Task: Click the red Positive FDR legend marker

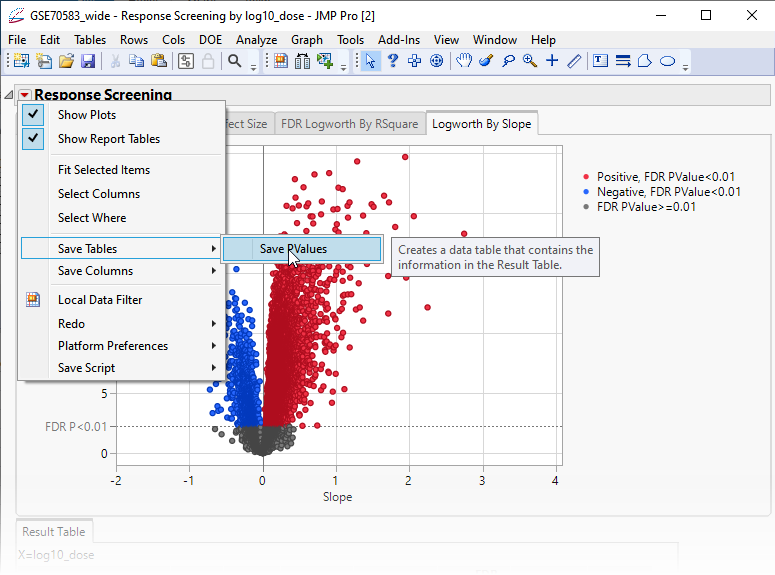Action: tap(587, 177)
